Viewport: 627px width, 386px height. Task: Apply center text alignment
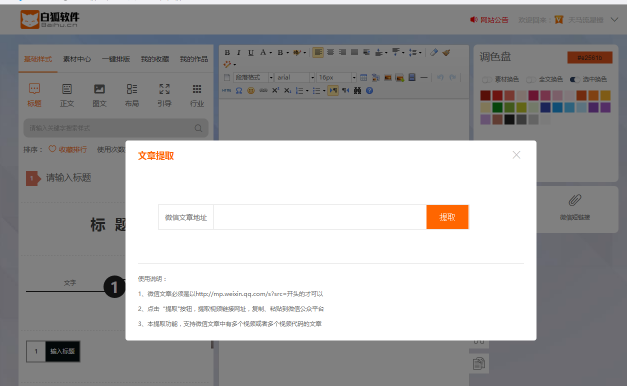[x=330, y=52]
